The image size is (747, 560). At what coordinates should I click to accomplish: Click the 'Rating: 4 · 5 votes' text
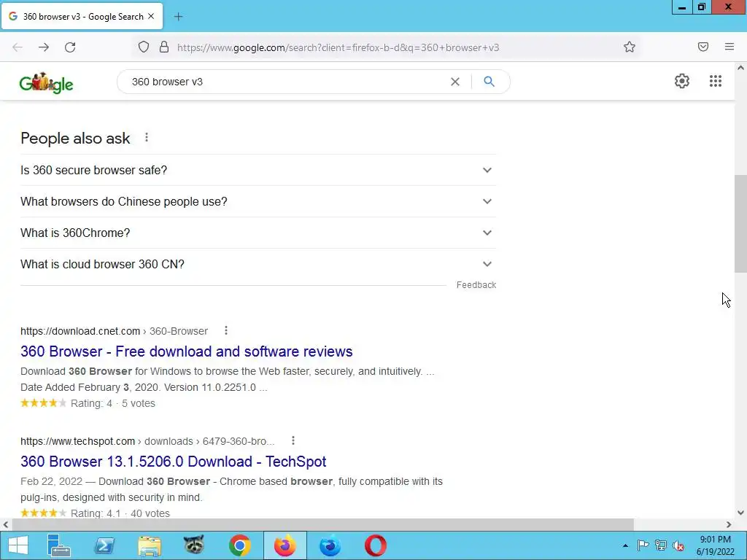click(x=113, y=403)
